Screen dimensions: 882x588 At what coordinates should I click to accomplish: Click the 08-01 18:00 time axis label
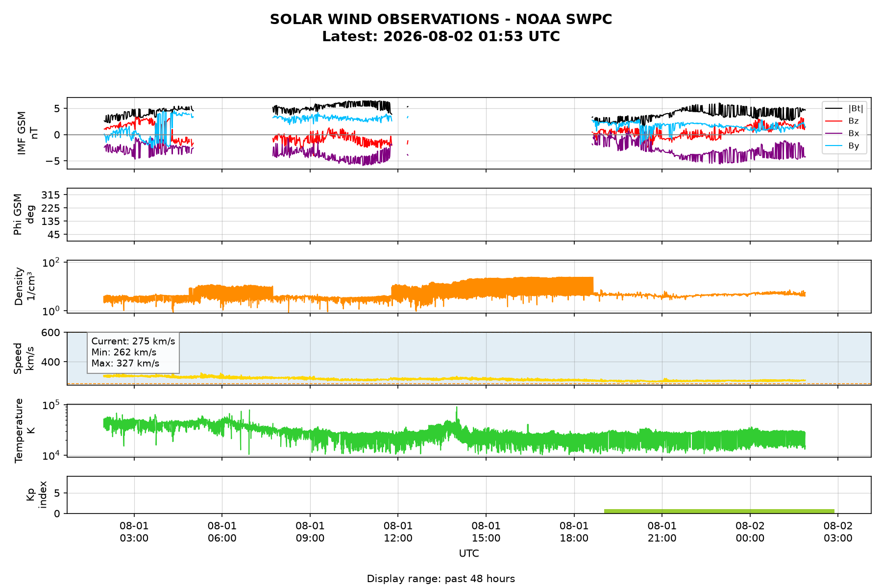tap(574, 532)
